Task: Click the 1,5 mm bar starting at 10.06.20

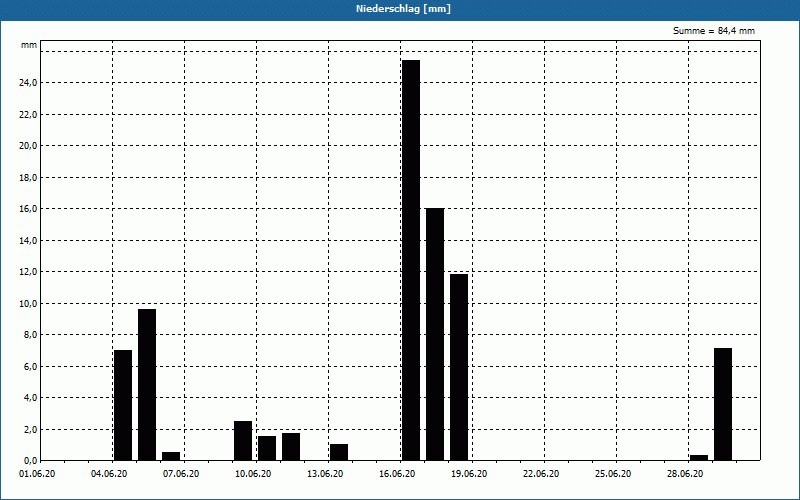Action: tap(267, 448)
